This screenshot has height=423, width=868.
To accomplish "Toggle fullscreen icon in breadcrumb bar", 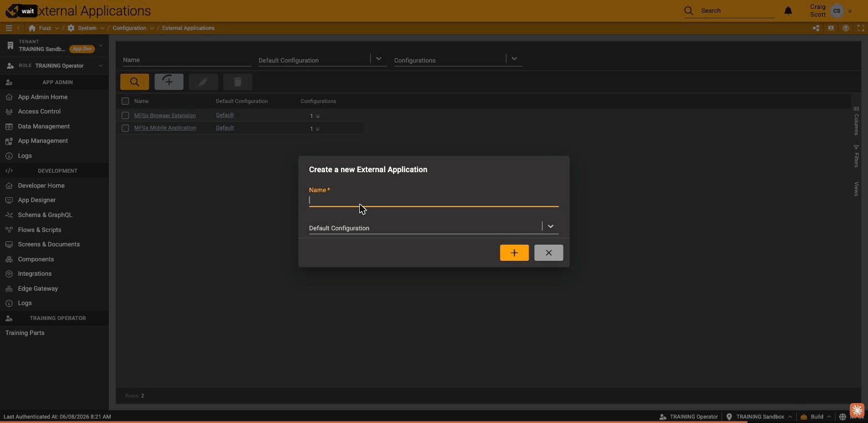I will point(861,28).
